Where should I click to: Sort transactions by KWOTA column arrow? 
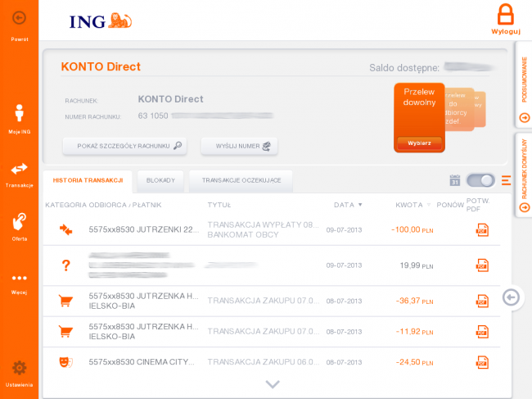tap(429, 205)
